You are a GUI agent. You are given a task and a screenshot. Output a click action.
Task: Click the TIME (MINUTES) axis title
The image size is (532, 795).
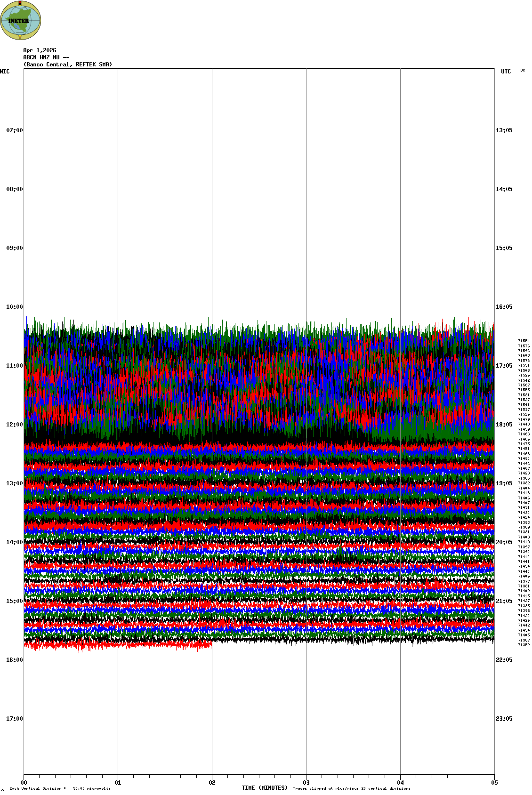tap(265, 788)
